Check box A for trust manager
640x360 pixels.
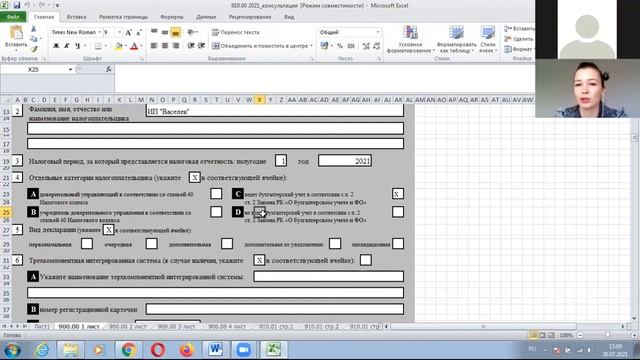[216, 193]
